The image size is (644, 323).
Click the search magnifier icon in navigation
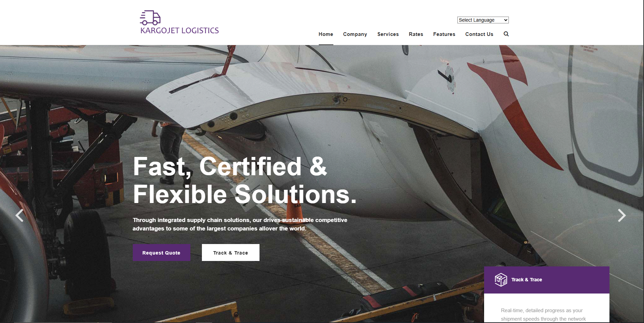(x=506, y=34)
